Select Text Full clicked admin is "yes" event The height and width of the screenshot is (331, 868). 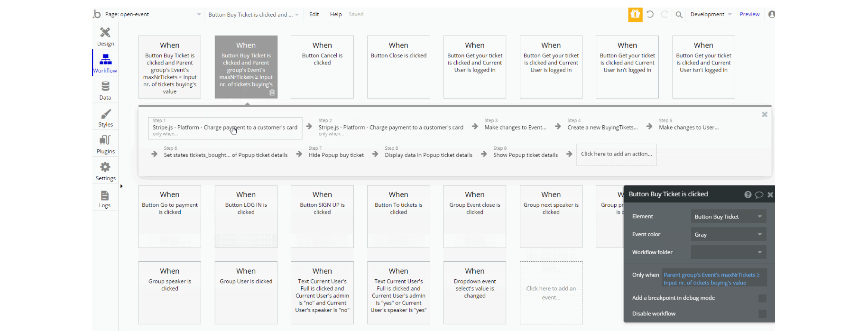pyautogui.click(x=398, y=293)
